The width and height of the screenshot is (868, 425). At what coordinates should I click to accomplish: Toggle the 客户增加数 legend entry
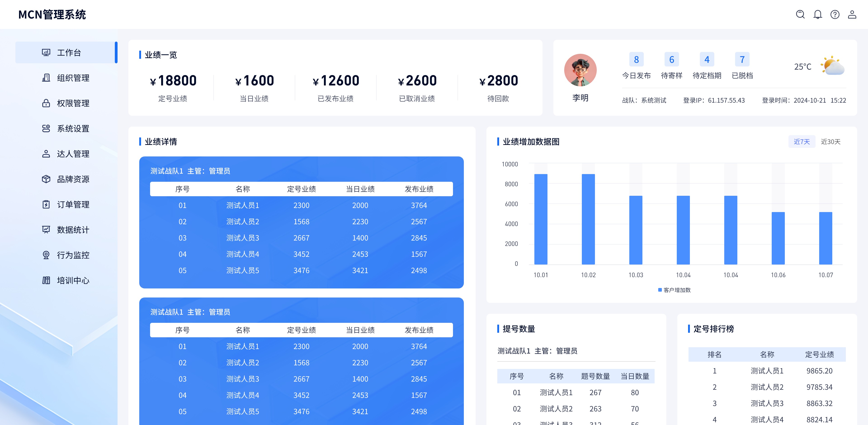point(674,290)
